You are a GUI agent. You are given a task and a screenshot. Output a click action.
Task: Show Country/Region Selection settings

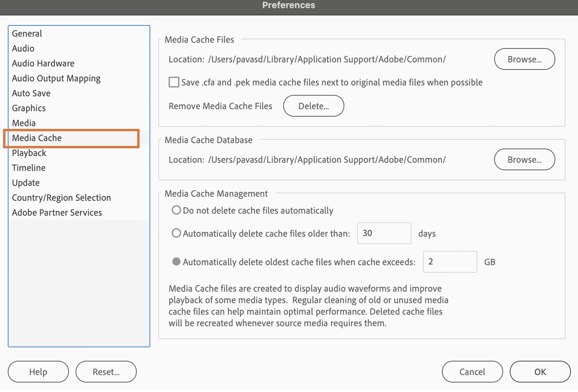[x=61, y=198]
